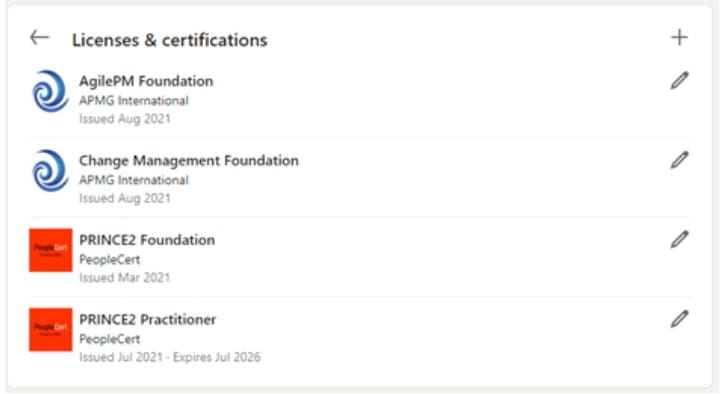720x394 pixels.
Task: Open the PRINCE2 Foundation title
Action: pyautogui.click(x=147, y=240)
